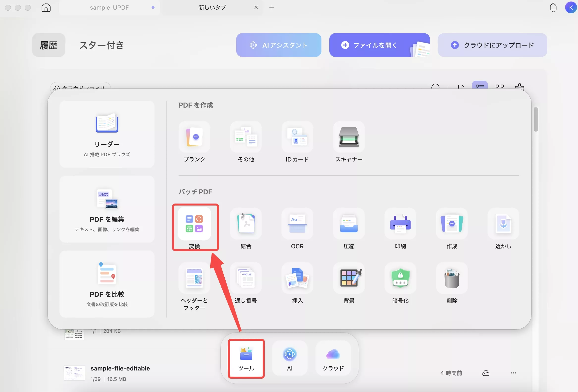Open the more options menu for sample-file-editable
This screenshot has height=392, width=578.
(513, 373)
